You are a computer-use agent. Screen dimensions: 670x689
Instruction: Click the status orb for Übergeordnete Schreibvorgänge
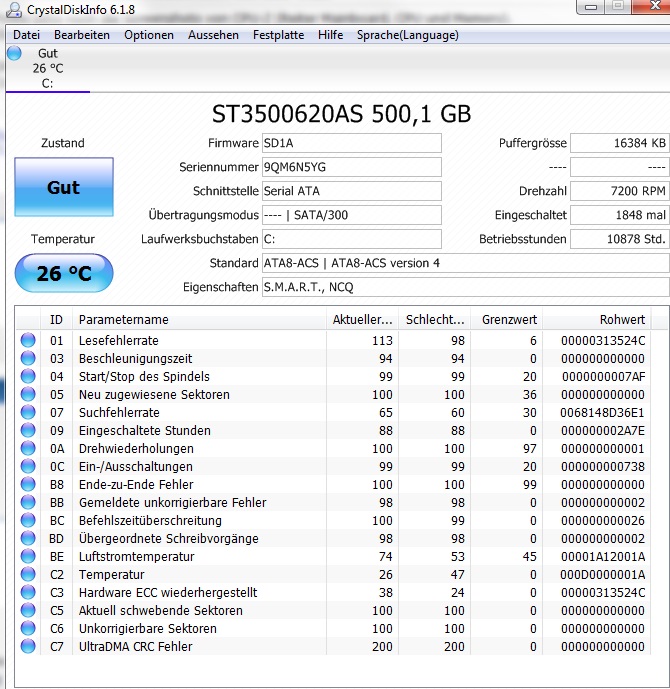pyautogui.click(x=28, y=538)
